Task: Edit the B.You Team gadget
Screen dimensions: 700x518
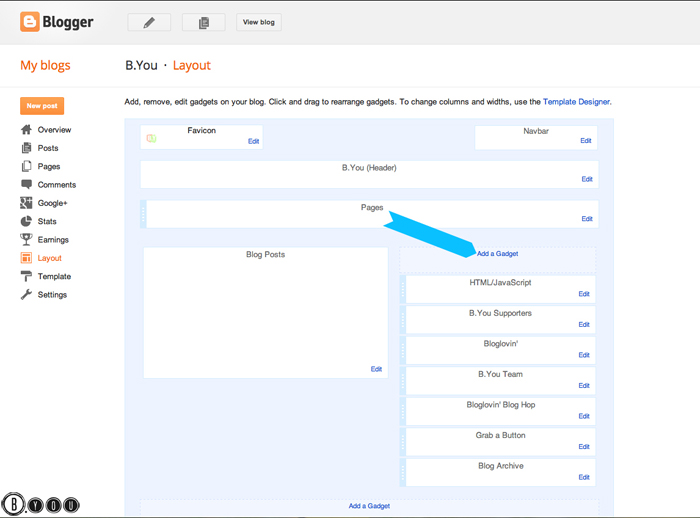Action: pos(584,385)
